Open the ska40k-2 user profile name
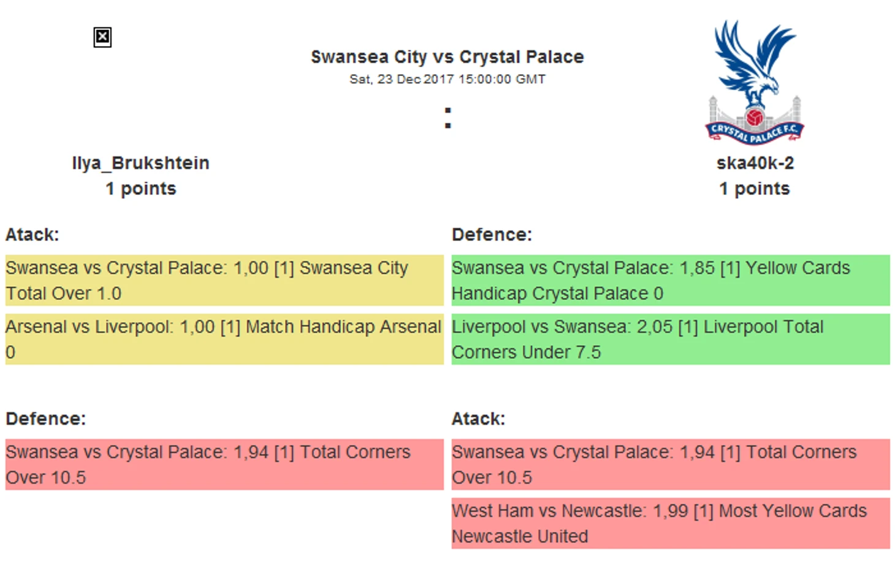The width and height of the screenshot is (895, 588). point(755,163)
